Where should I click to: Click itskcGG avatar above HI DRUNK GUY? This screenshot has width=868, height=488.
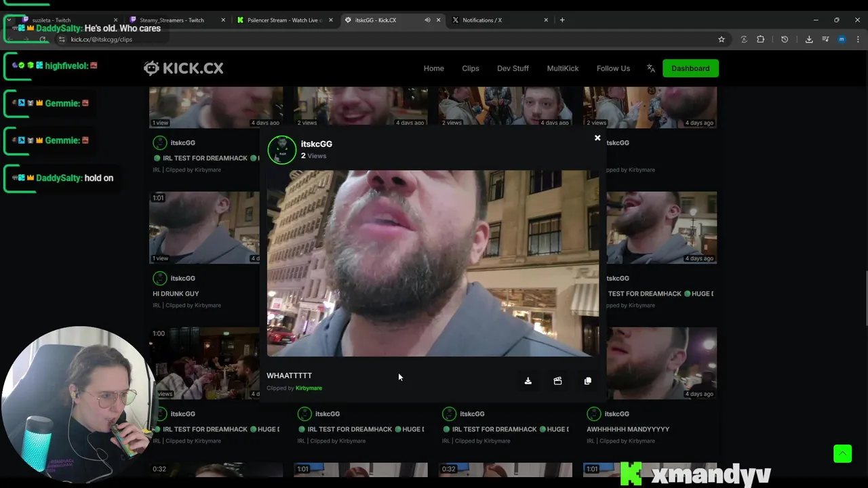[x=160, y=279]
